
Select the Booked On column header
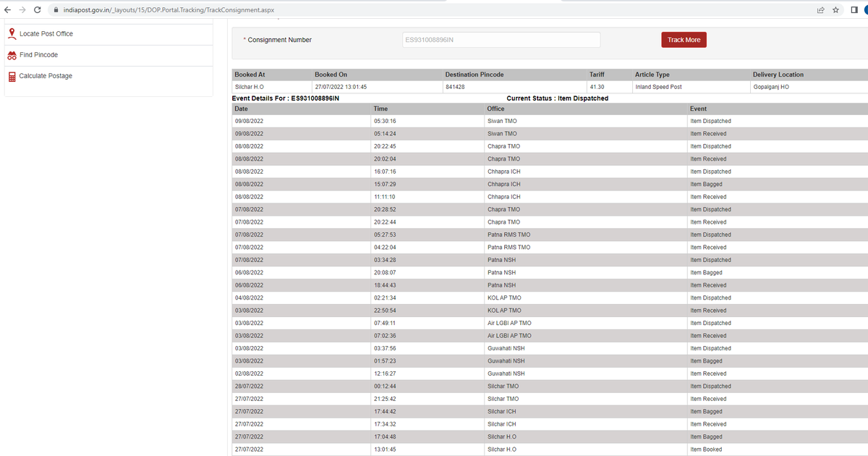click(331, 75)
